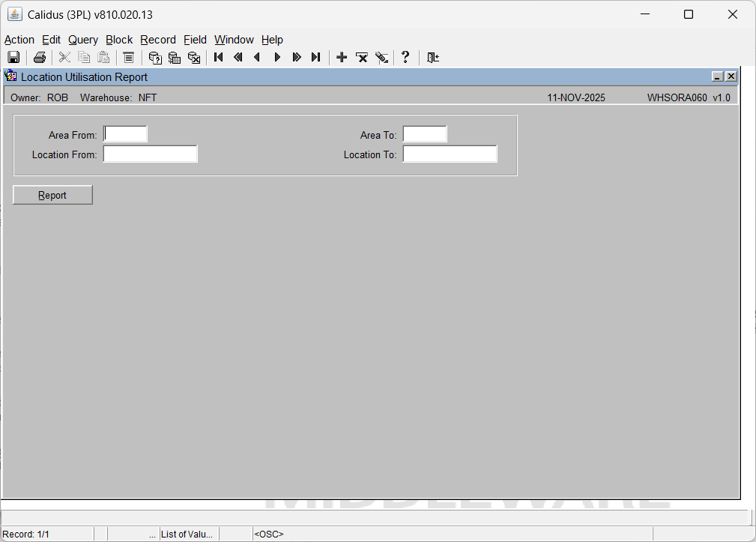The height and width of the screenshot is (542, 756).
Task: Click the Help question mark icon
Action: [405, 58]
